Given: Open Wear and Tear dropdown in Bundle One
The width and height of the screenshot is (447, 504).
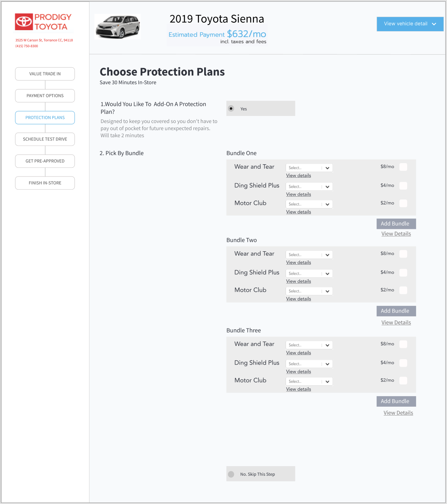Looking at the screenshot, I should [309, 168].
